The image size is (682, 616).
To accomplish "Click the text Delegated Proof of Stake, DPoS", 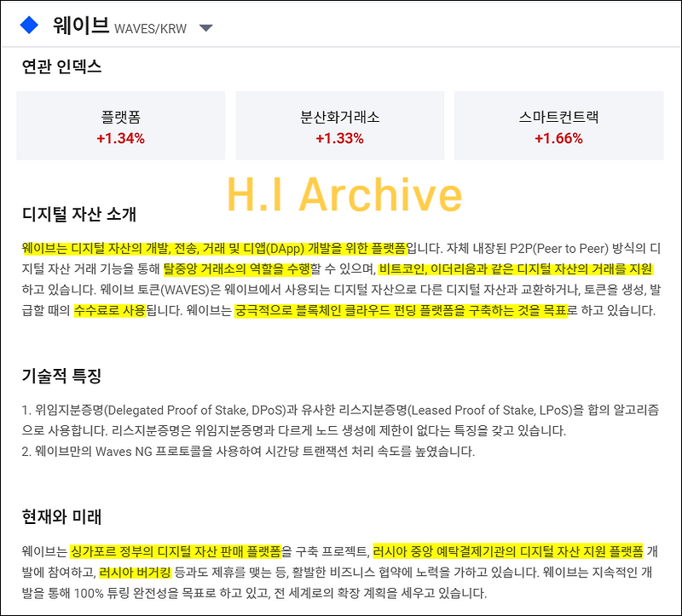I will (x=194, y=411).
